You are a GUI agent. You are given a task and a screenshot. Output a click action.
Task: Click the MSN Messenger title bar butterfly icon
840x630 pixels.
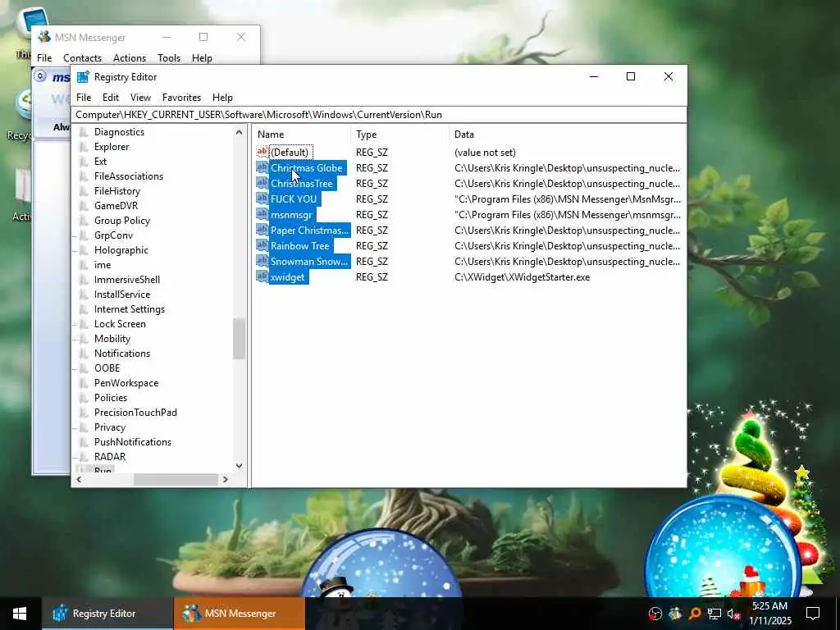tap(44, 37)
